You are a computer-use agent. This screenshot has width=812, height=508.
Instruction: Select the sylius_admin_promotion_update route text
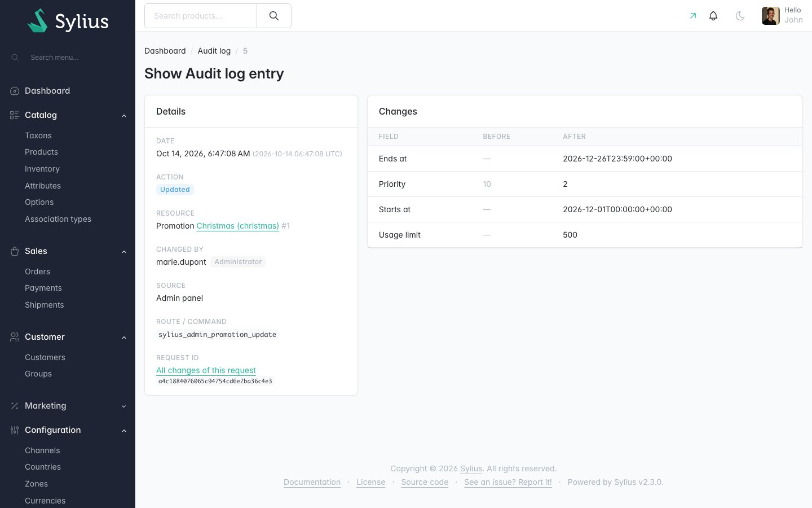(x=217, y=335)
